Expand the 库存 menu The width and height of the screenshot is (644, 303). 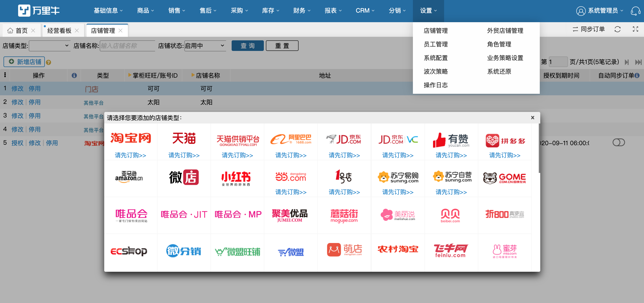point(270,11)
